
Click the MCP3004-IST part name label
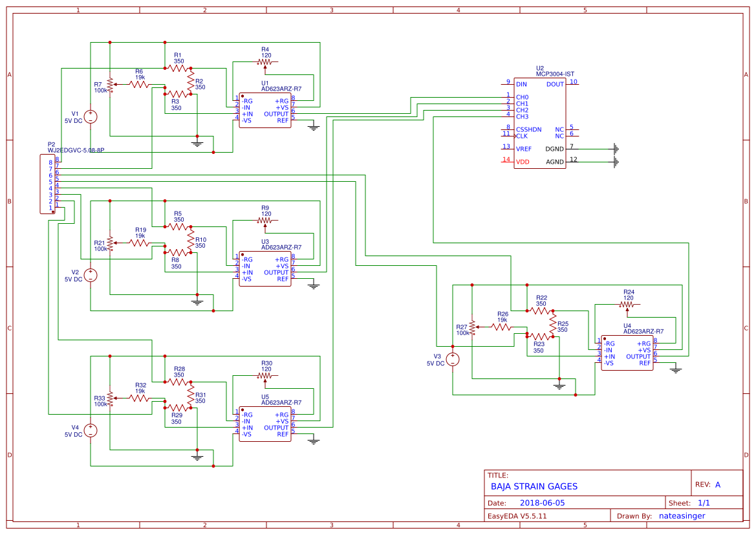pos(555,74)
